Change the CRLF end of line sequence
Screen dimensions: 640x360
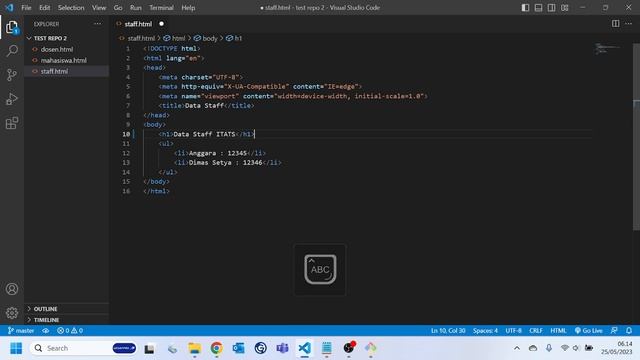(536, 331)
